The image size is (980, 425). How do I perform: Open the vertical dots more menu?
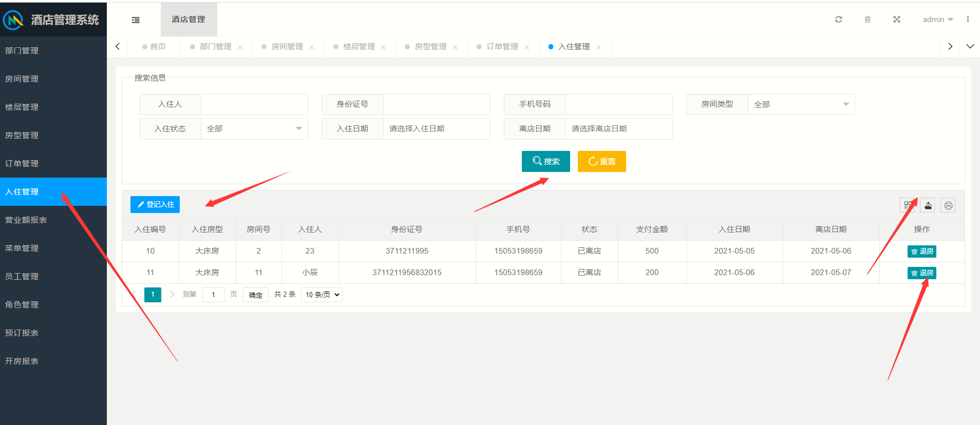click(968, 20)
